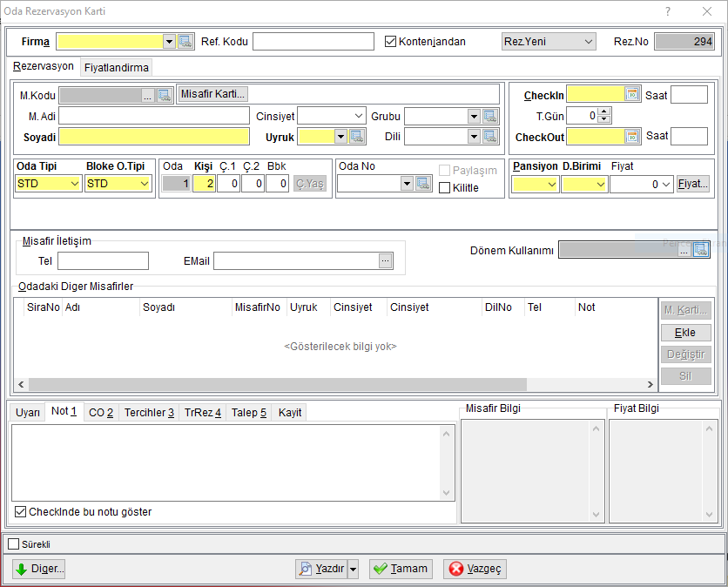Switch to the Rezervasyon tab
Viewport: 728px width, 587px height.
tap(44, 66)
